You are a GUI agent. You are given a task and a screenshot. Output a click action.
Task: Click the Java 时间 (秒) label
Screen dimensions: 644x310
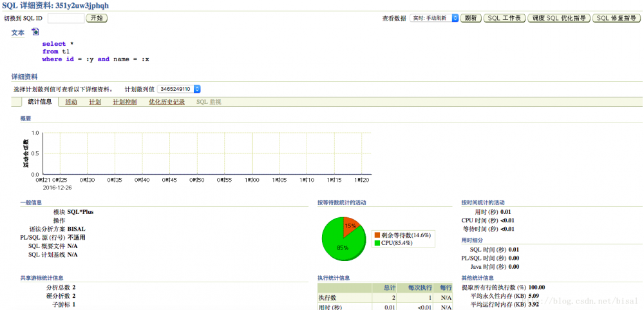489,267
